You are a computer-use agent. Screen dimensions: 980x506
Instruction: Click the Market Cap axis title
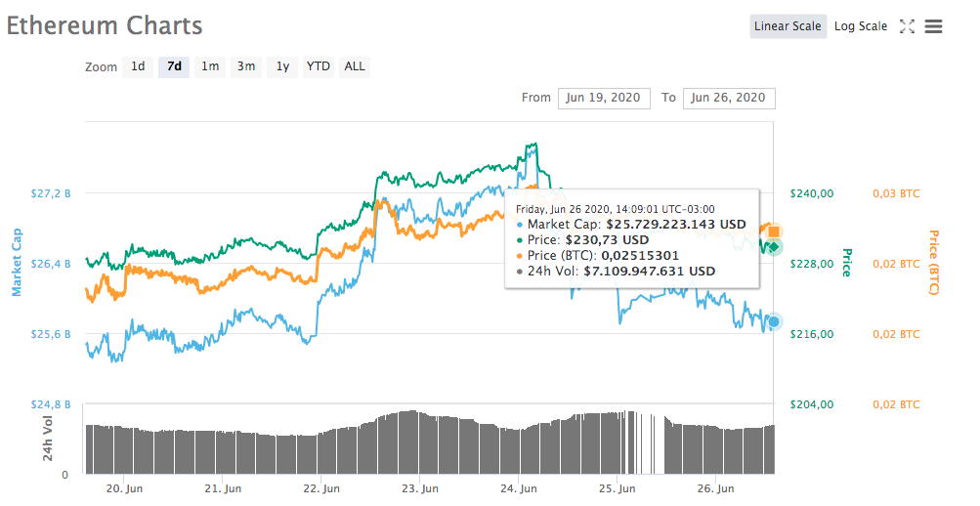[17, 263]
